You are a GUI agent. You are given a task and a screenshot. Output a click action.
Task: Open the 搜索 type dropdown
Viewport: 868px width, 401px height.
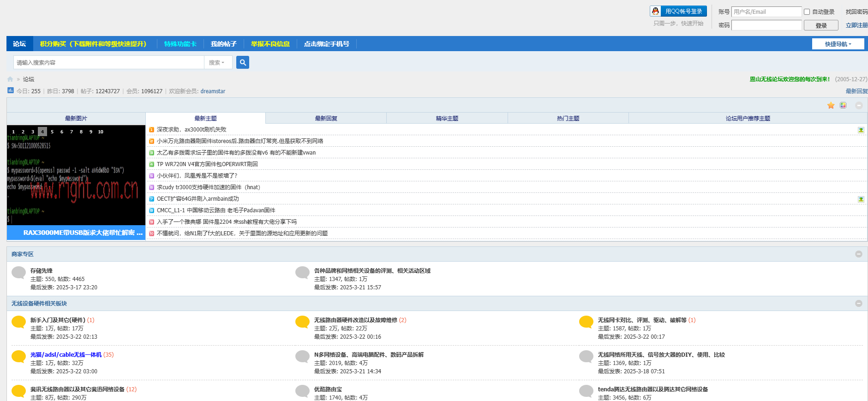click(x=217, y=63)
